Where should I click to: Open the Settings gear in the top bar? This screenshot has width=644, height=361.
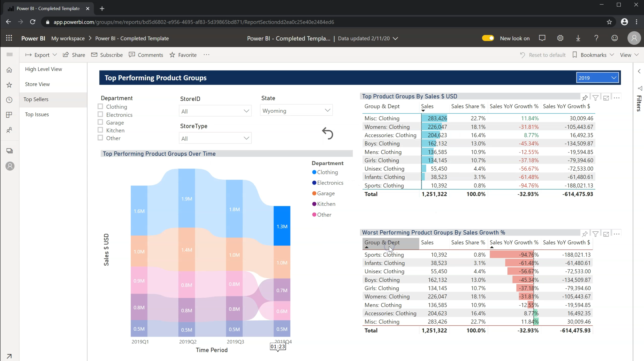[560, 38]
